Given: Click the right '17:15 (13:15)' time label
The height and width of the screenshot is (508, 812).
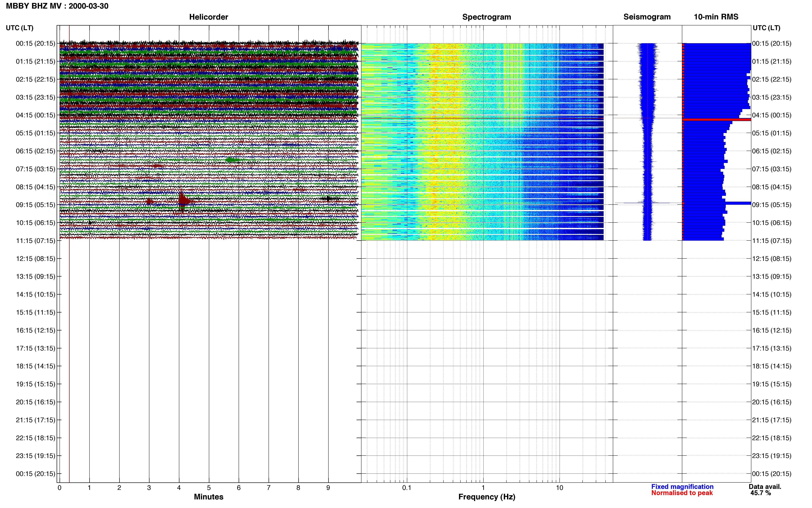Looking at the screenshot, I should click(772, 348).
